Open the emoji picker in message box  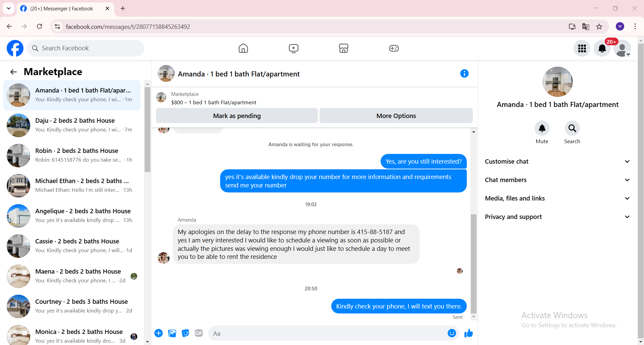coord(452,333)
